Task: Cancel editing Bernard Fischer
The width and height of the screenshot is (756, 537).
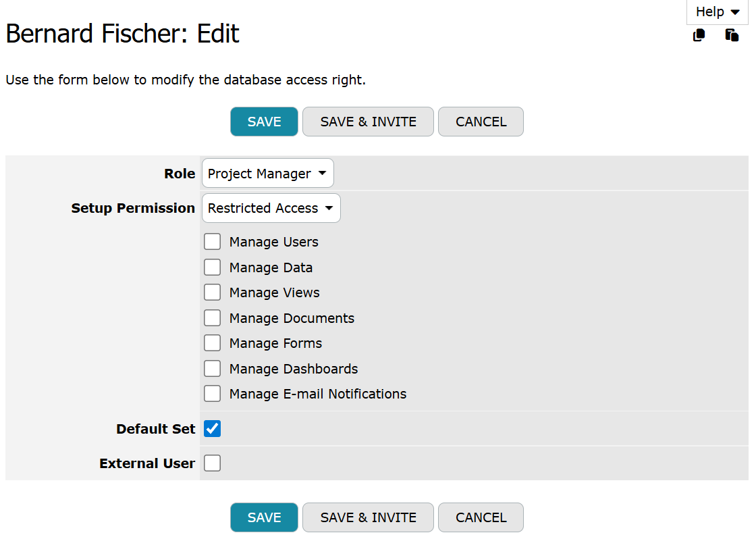Action: click(481, 122)
